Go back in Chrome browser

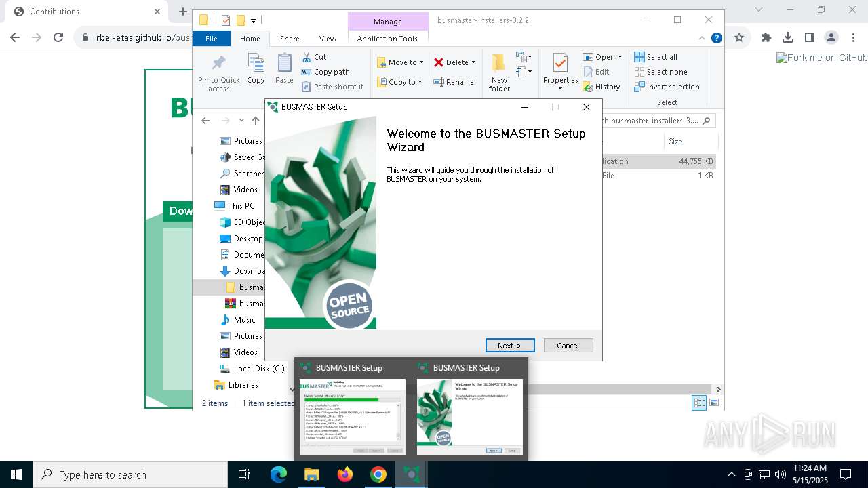point(15,37)
